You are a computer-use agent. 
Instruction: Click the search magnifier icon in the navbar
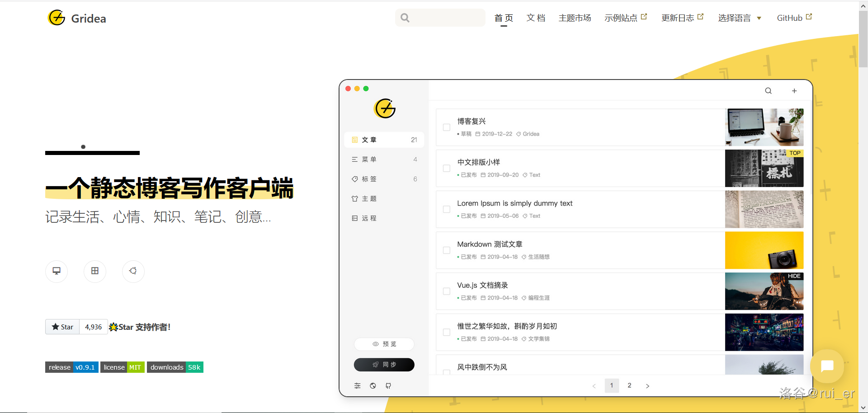pos(405,18)
